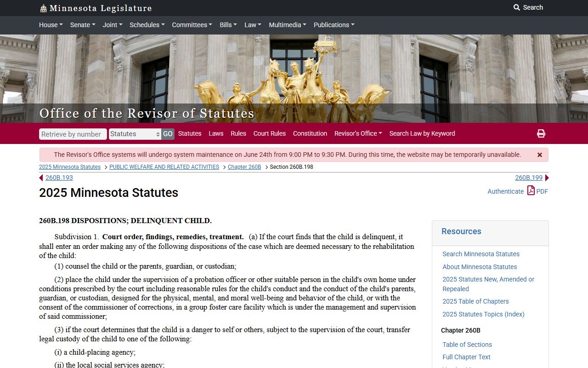The width and height of the screenshot is (588, 368).
Task: Expand the Multimedia menu
Action: (288, 25)
